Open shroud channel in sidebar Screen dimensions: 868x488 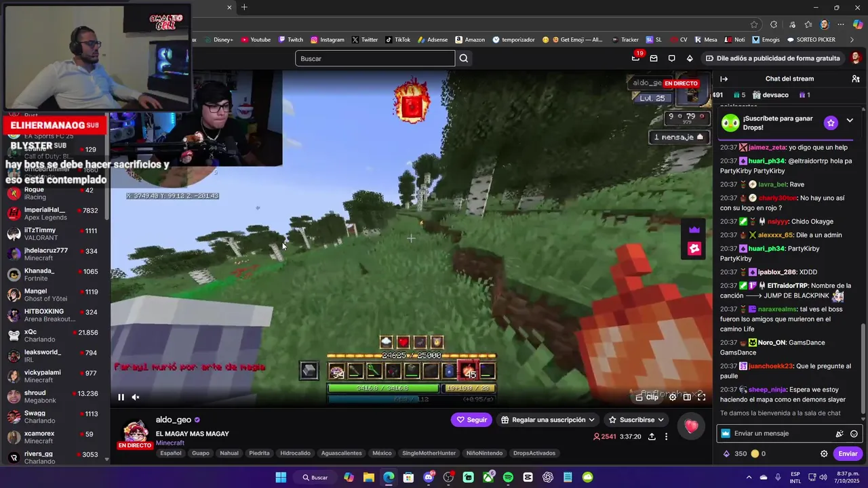(54, 397)
